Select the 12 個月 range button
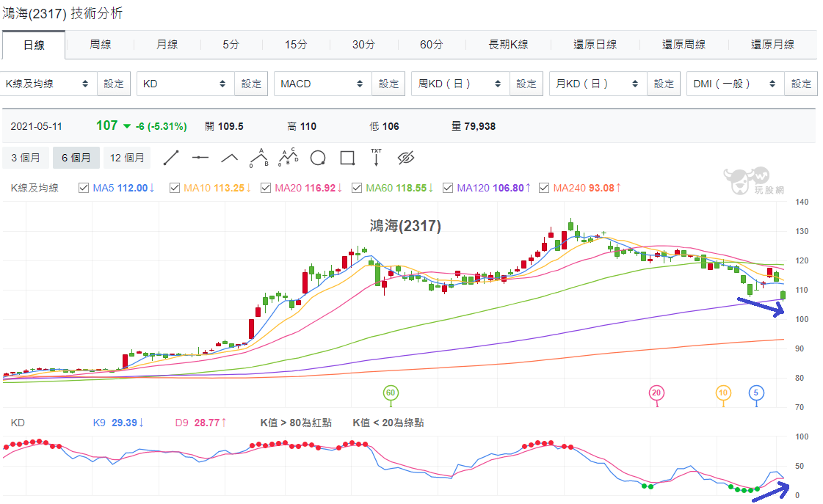 click(x=127, y=158)
